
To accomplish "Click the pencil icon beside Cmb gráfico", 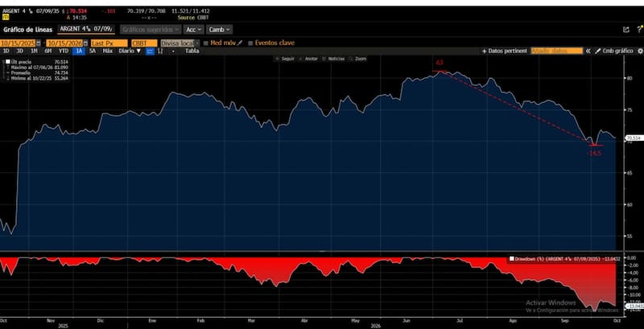I will (x=598, y=51).
